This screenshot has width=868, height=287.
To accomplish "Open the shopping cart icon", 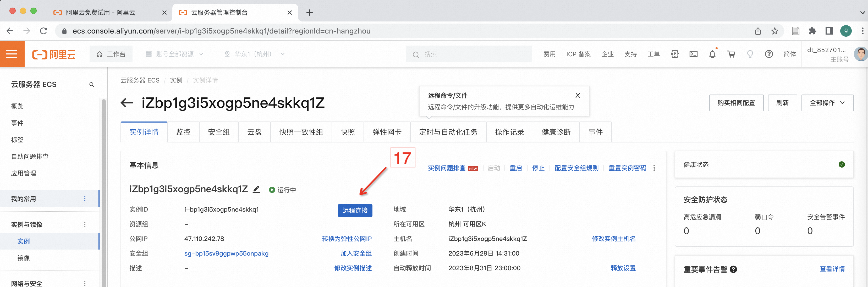I will point(731,54).
